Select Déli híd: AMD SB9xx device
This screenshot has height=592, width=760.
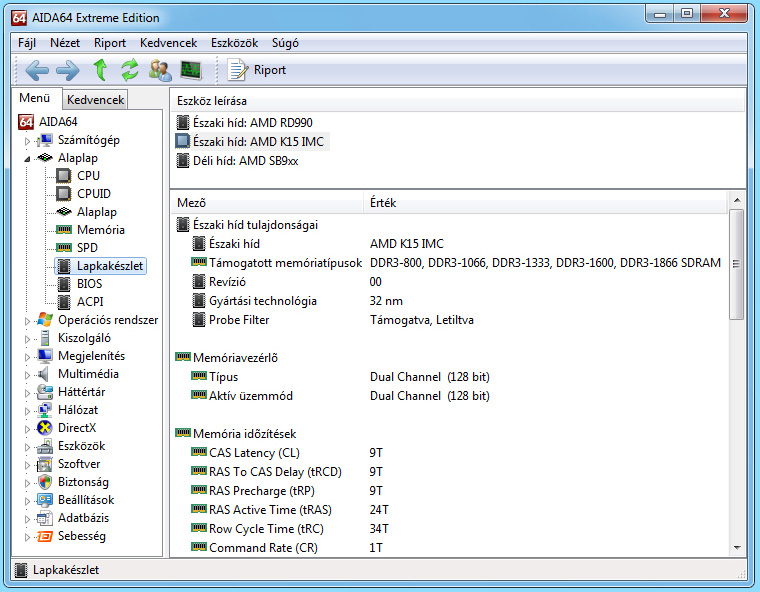coord(245,161)
